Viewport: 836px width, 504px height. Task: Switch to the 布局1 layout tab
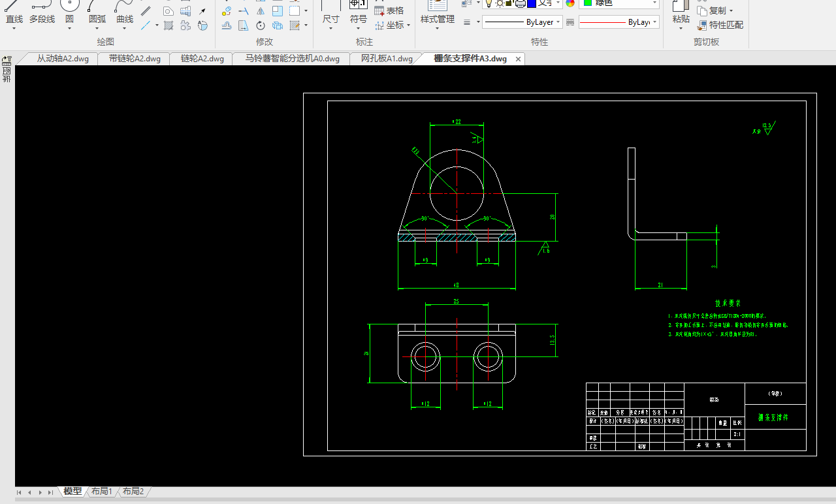click(102, 492)
